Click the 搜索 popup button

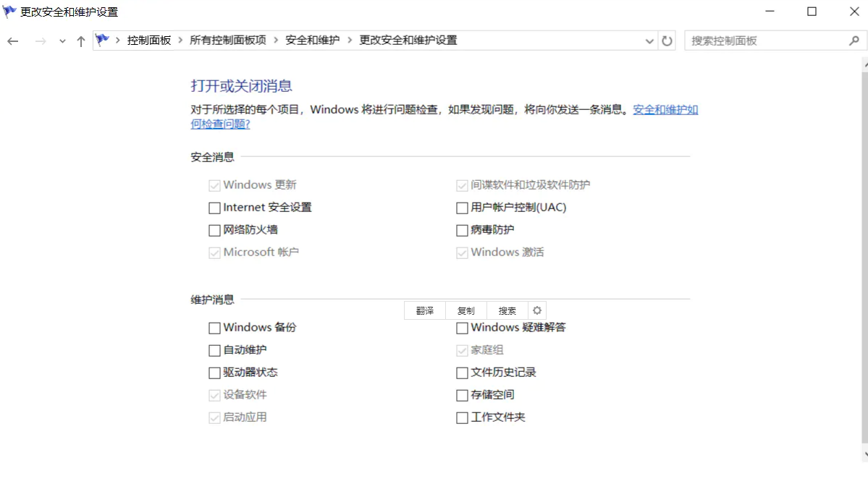[x=507, y=310]
